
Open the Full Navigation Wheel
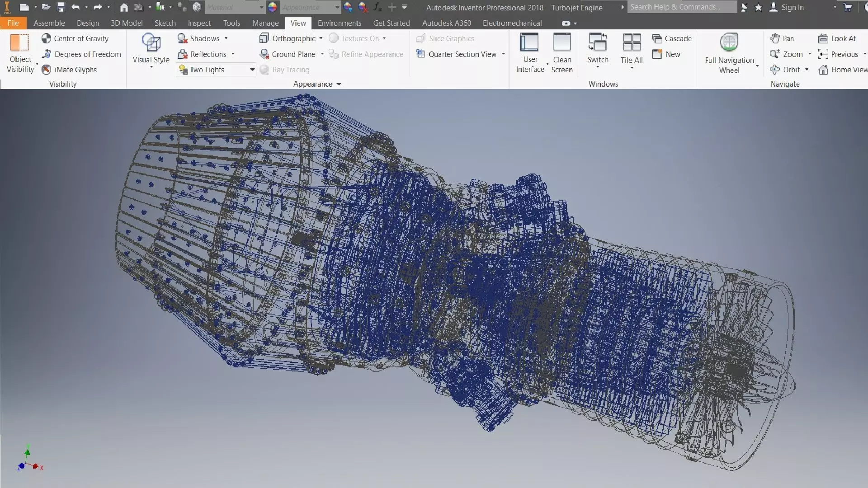[729, 43]
